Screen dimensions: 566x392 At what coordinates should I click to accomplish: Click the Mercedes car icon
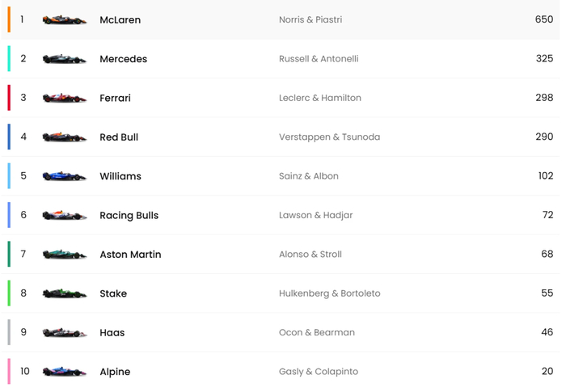[65, 59]
